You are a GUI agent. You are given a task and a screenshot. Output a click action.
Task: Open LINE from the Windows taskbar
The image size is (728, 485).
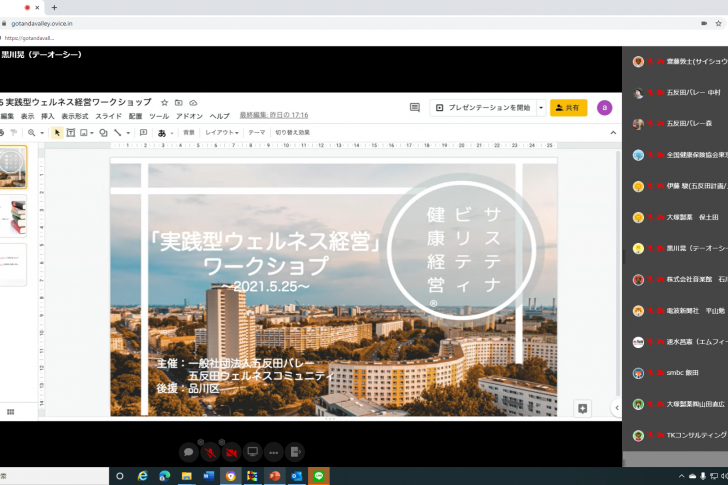318,476
